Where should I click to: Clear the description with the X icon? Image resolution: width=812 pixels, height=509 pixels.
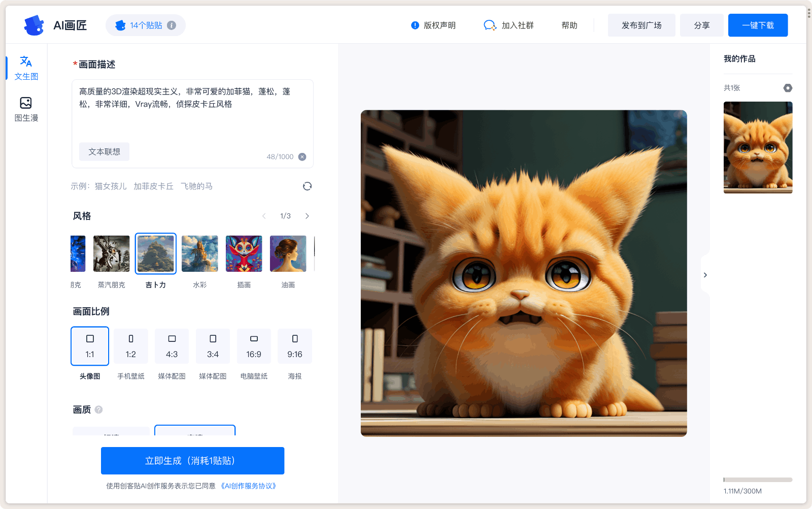point(302,157)
